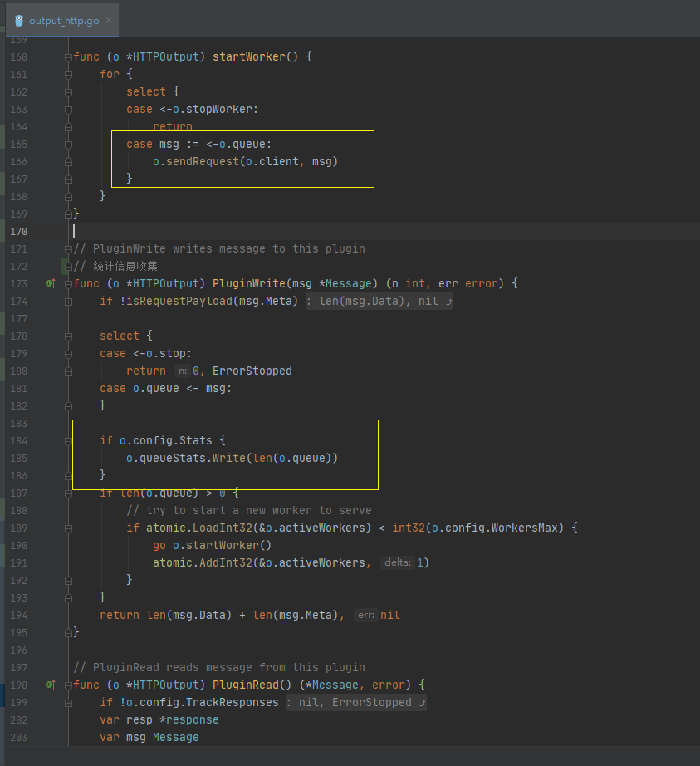Click ErrorStopped on line 180

252,371
